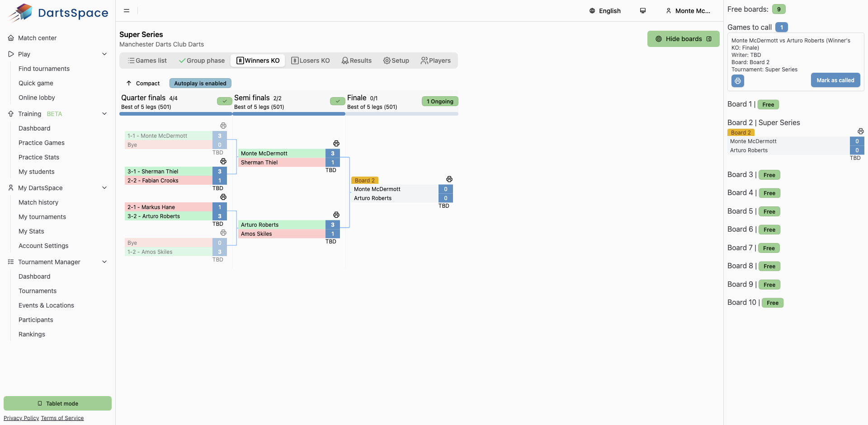Collapse the Play section in sidebar

click(x=104, y=54)
